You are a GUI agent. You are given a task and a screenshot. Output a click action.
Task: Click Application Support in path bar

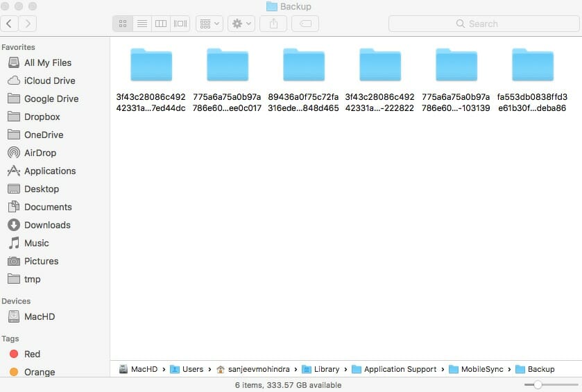[394, 369]
